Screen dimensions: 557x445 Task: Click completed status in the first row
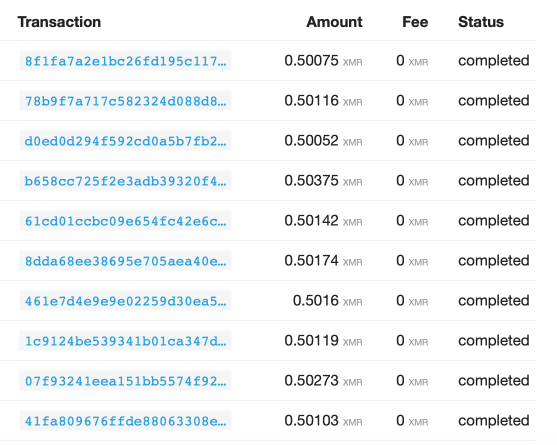point(494,61)
